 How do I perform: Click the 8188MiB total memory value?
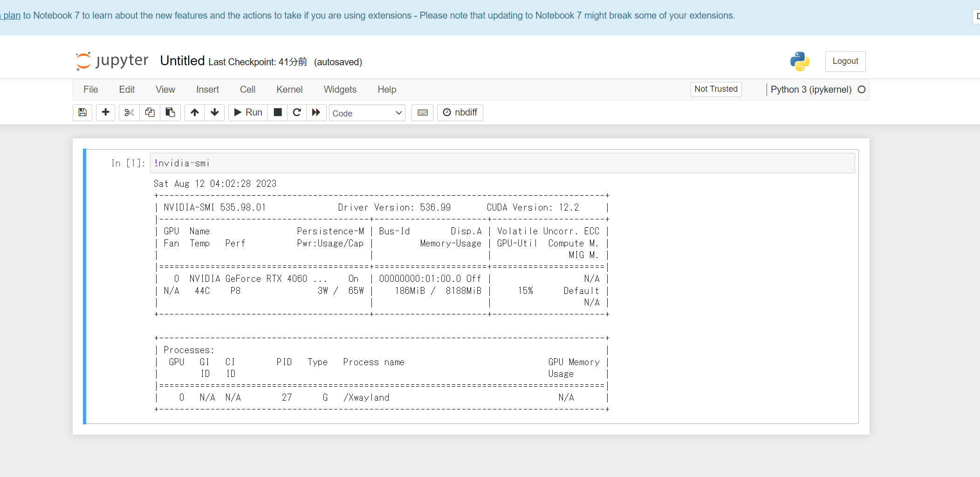464,291
